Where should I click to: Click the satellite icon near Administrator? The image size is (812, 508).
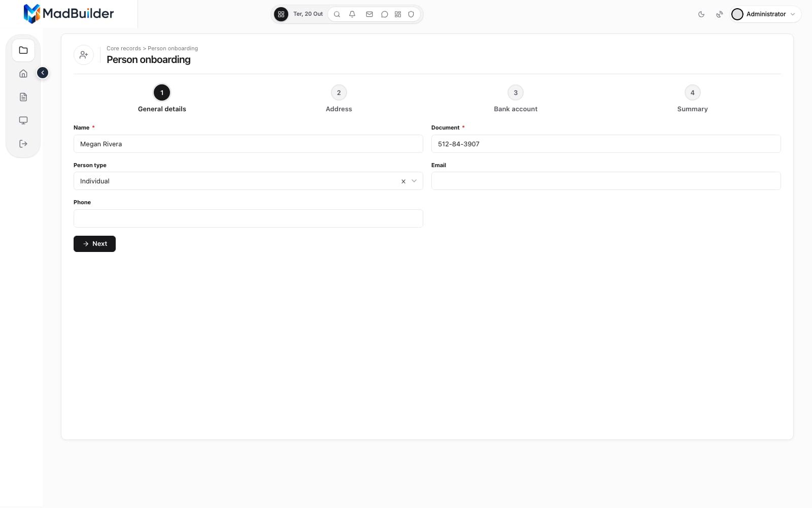click(x=720, y=14)
